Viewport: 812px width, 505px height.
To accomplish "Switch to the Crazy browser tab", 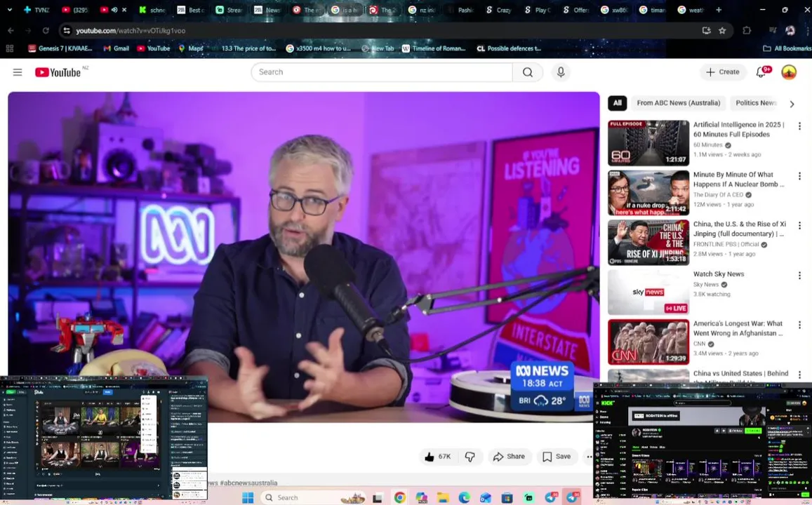I will (499, 10).
